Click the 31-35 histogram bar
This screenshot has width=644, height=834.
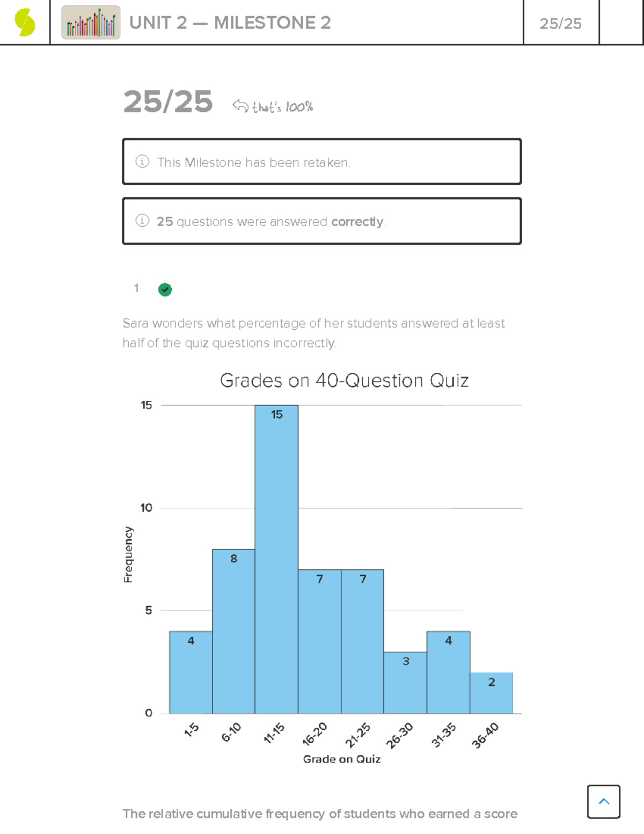(x=448, y=672)
